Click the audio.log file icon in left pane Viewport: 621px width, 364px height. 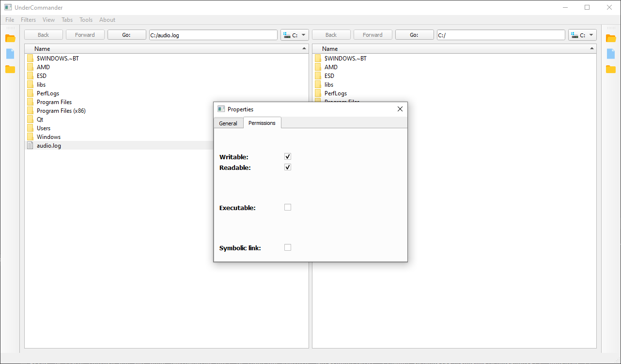point(31,145)
